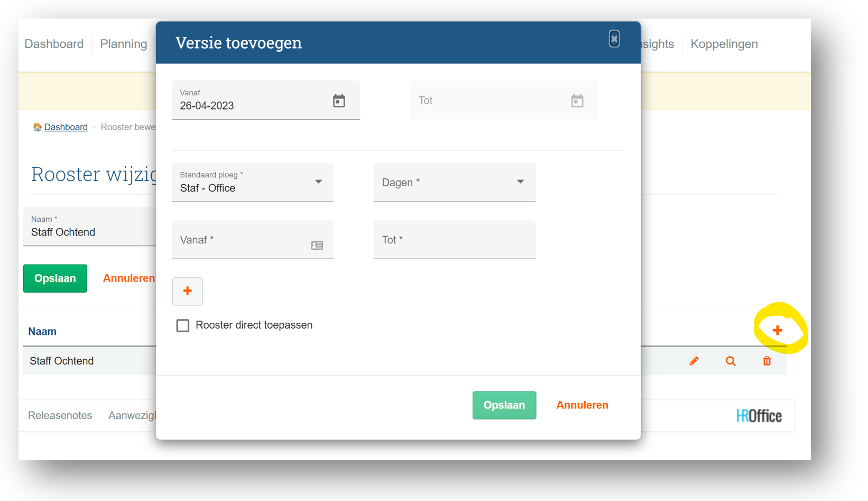Enable Rooster direct toepassen checkbox
Image resolution: width=868 pixels, height=501 pixels.
(x=183, y=325)
